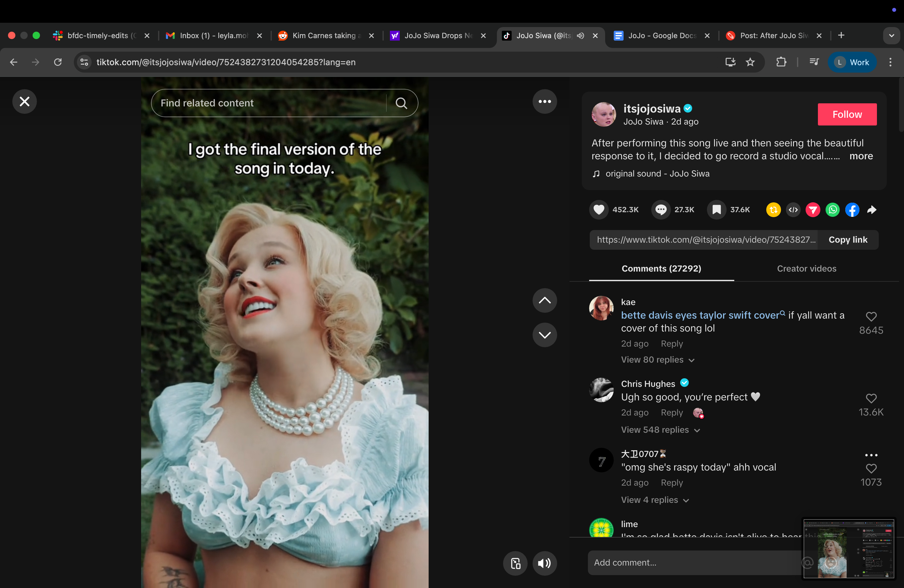Like Chris Hughes's comment

(x=871, y=398)
